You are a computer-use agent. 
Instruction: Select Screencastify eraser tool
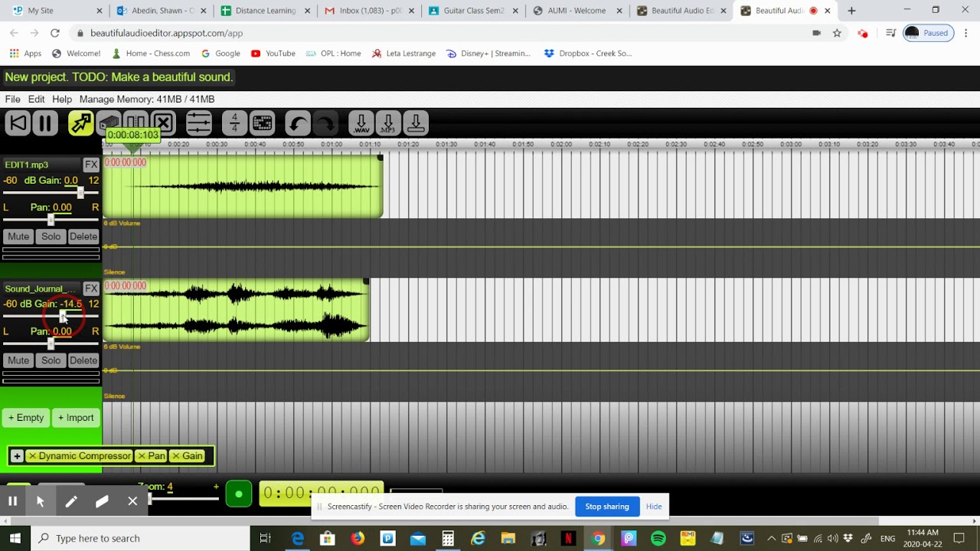102,501
